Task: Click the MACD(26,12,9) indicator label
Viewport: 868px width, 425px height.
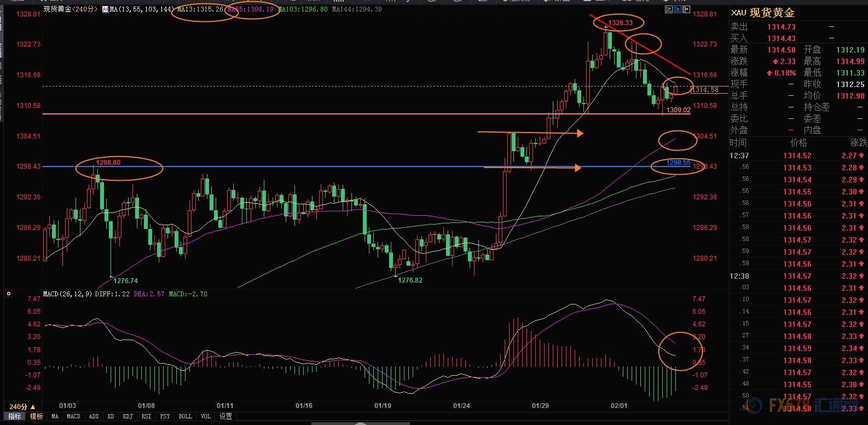Action: click(68, 294)
